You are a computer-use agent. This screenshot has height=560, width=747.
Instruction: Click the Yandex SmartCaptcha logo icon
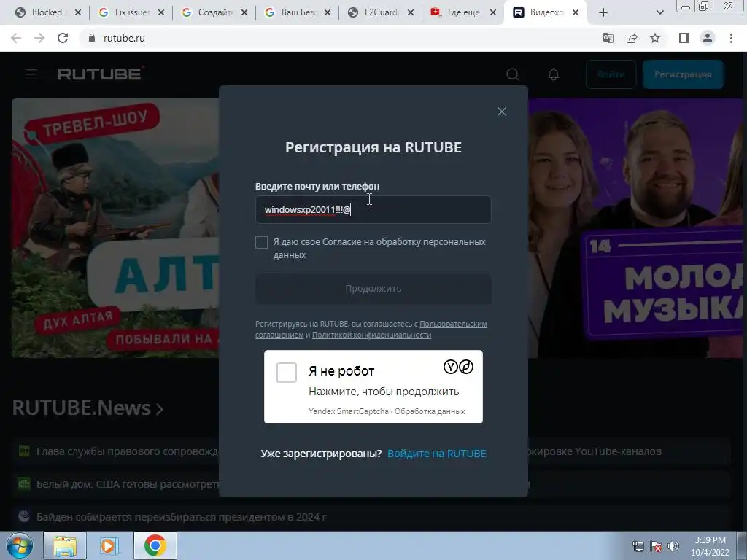pos(458,367)
